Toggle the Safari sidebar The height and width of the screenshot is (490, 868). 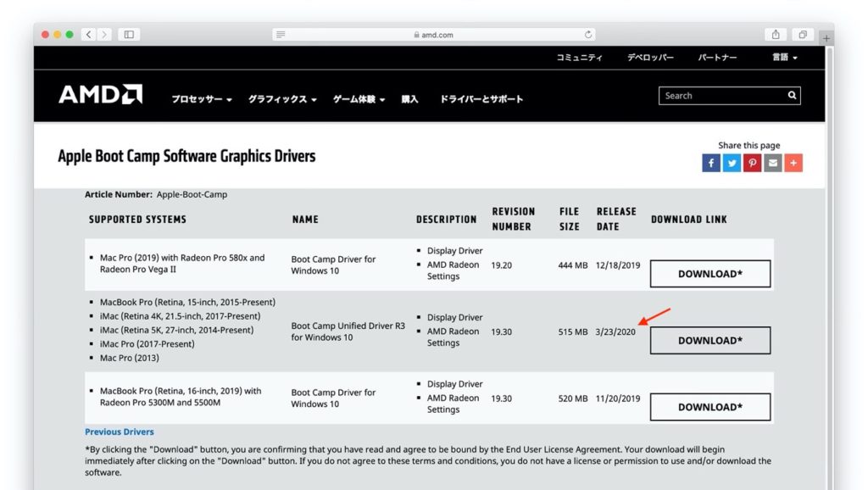pos(128,35)
